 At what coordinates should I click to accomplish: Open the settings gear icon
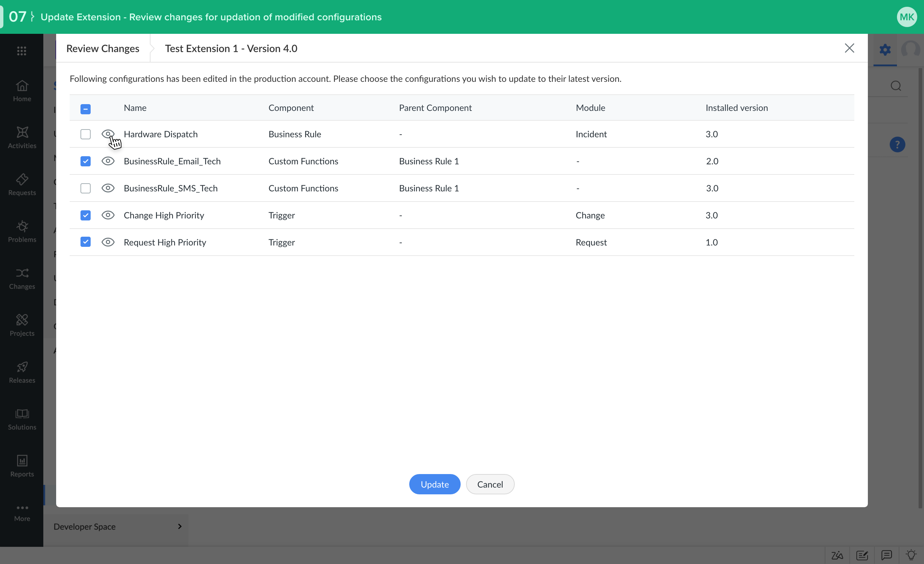point(885,49)
